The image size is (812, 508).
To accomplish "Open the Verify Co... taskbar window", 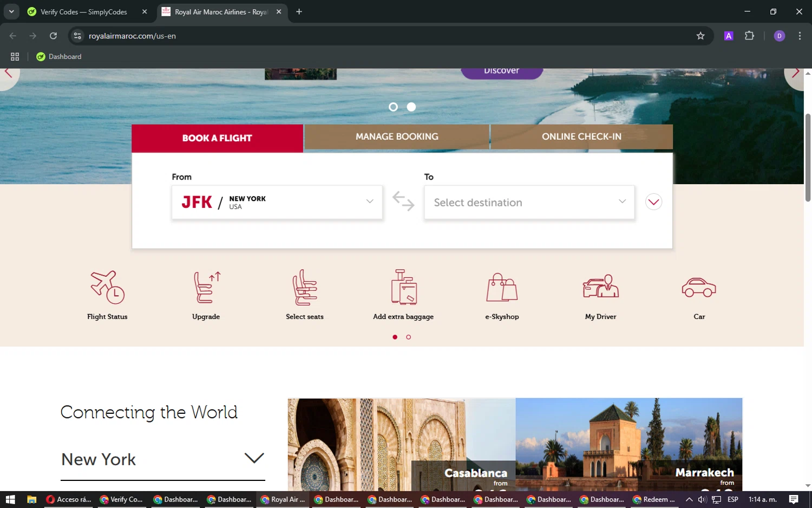I will pyautogui.click(x=122, y=499).
